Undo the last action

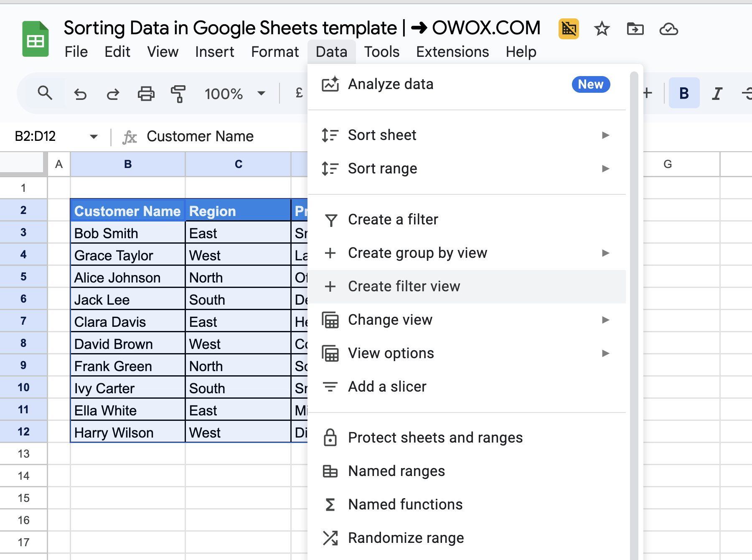[x=80, y=94]
